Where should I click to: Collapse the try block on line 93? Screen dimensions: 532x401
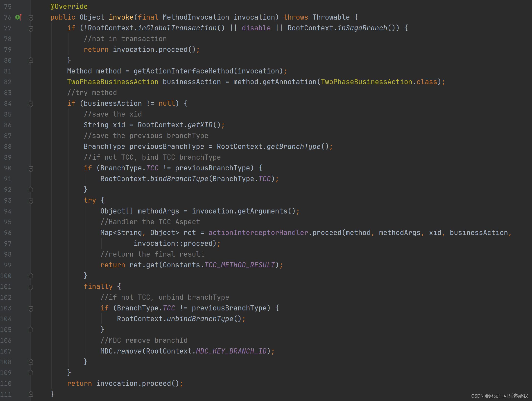[x=31, y=201]
